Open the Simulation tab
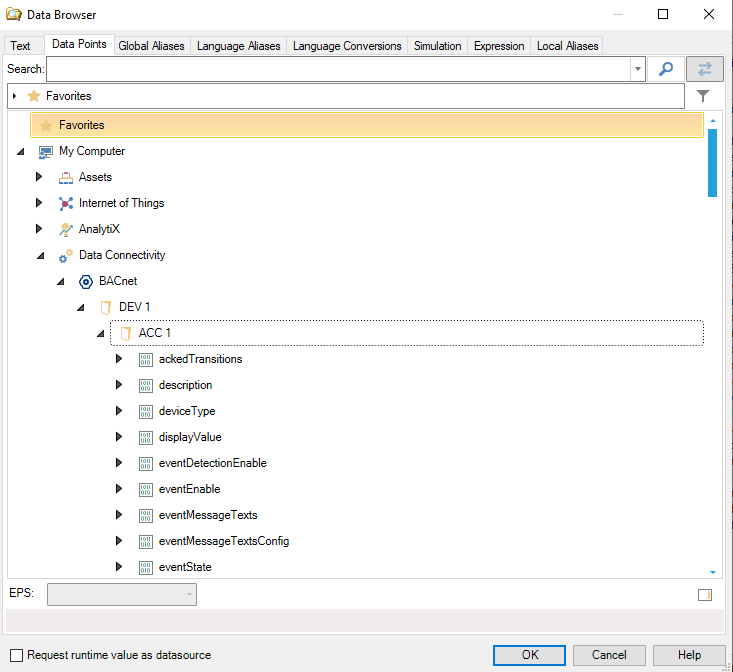The height and width of the screenshot is (672, 733). click(x=438, y=46)
